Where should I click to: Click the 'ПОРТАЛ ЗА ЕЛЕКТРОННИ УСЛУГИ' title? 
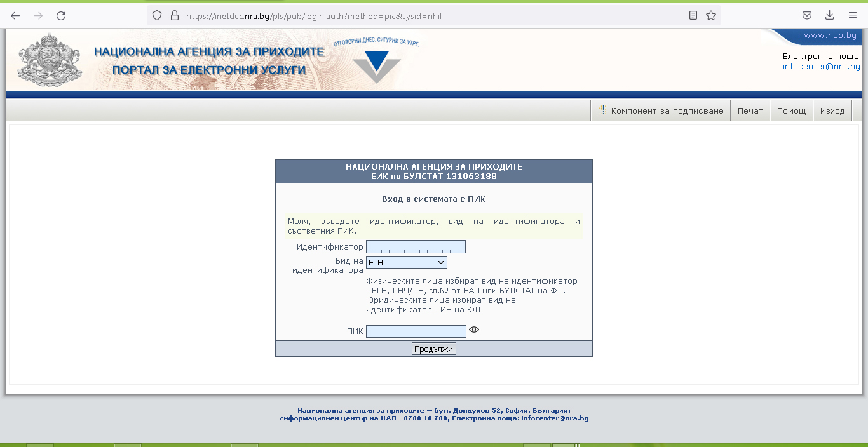coord(209,70)
